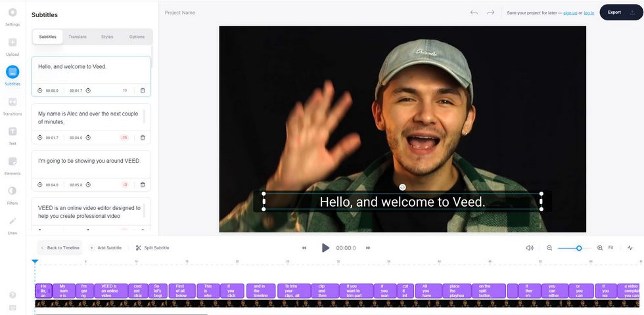Delete the 'My name is Alec' subtitle
644x315 pixels.
pyautogui.click(x=143, y=138)
